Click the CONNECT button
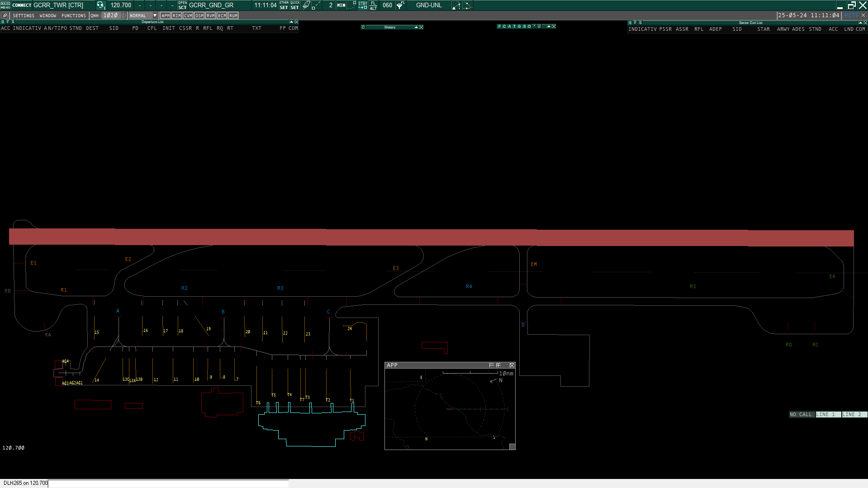Viewport: 868px width, 488px height. (22, 5)
